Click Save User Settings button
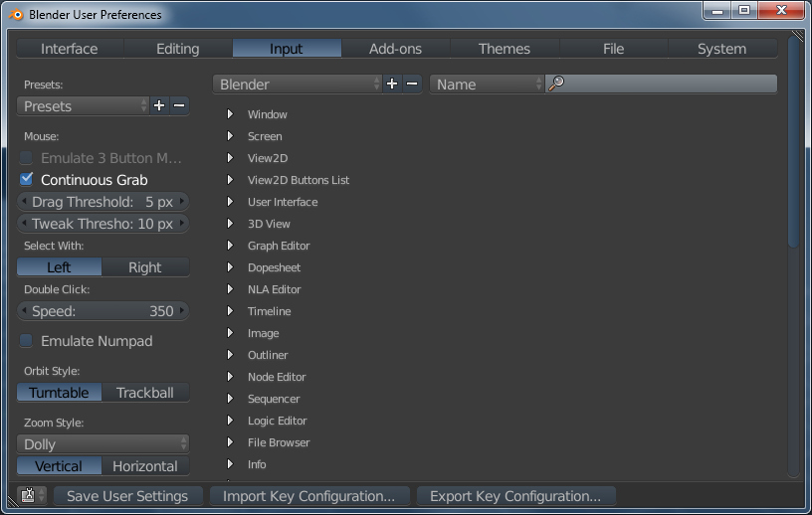Image resolution: width=812 pixels, height=515 pixels. click(x=127, y=496)
